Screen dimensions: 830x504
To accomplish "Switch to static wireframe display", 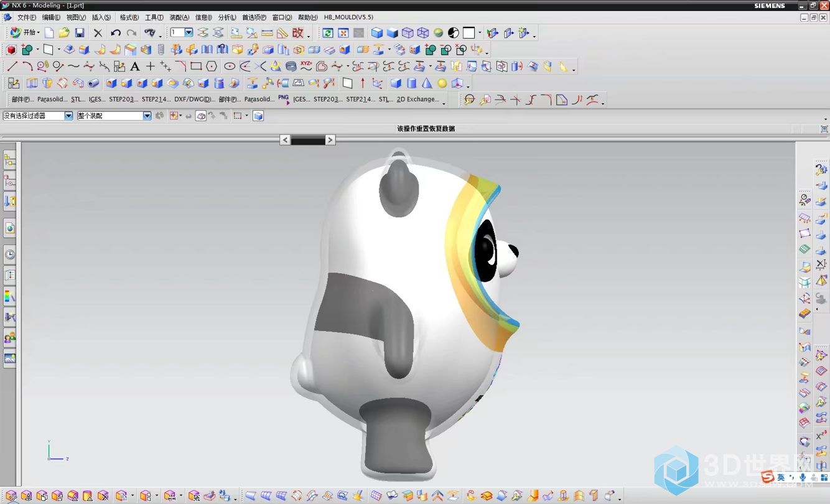I will click(423, 33).
